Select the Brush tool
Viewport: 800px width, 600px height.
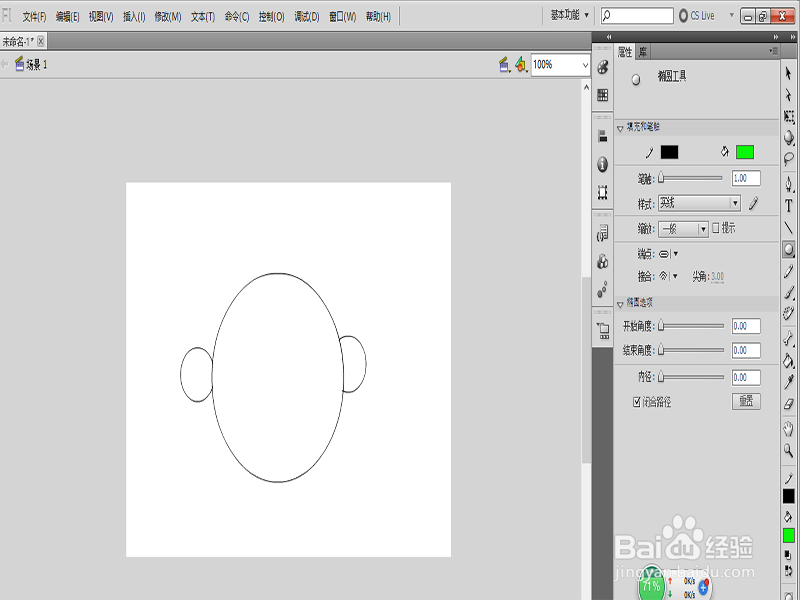789,293
